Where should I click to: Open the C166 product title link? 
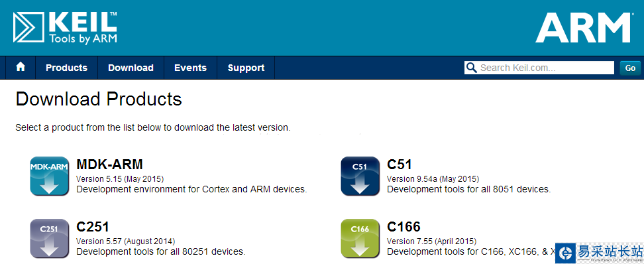click(403, 227)
